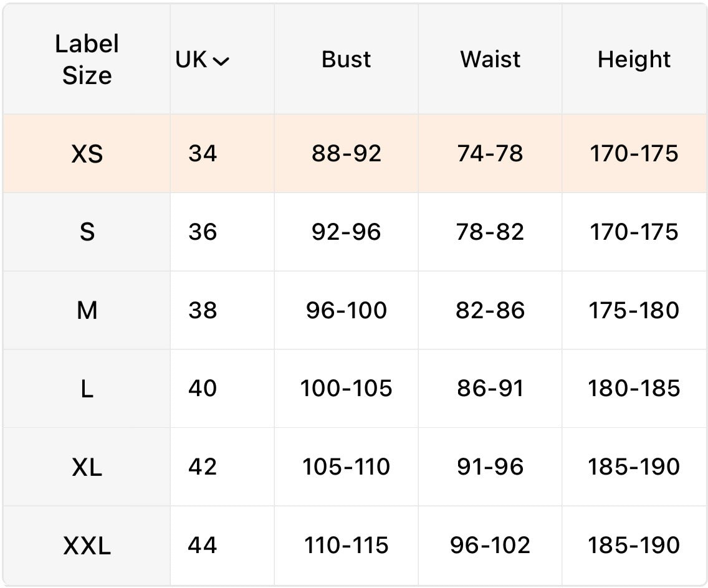
Task: Click the 175-180 height measurement
Action: pyautogui.click(x=634, y=310)
